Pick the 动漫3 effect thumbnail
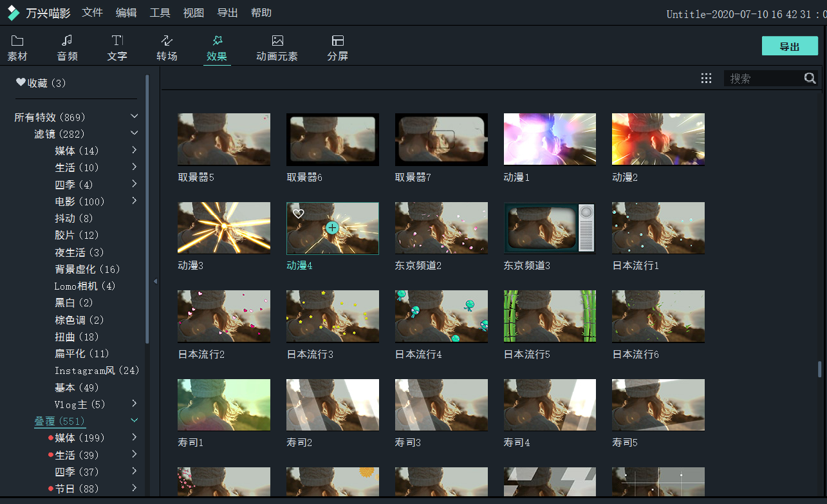 (224, 229)
